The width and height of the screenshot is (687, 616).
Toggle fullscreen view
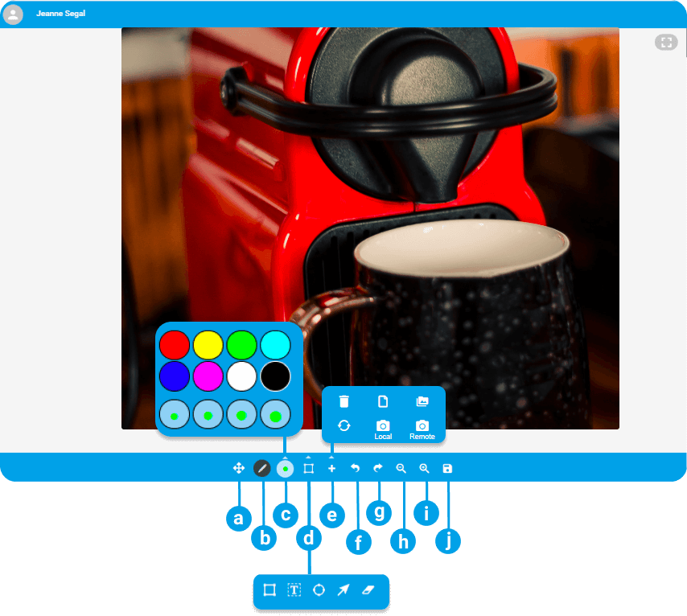pyautogui.click(x=666, y=43)
